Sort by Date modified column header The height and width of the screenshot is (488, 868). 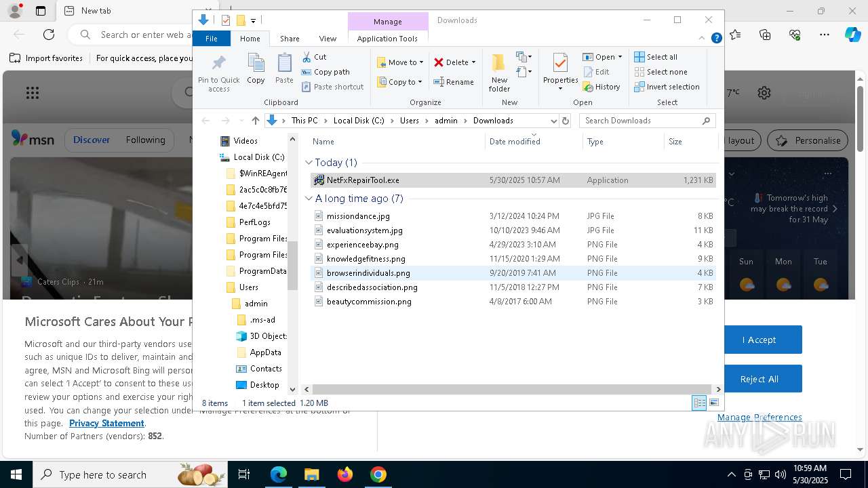(x=534, y=142)
